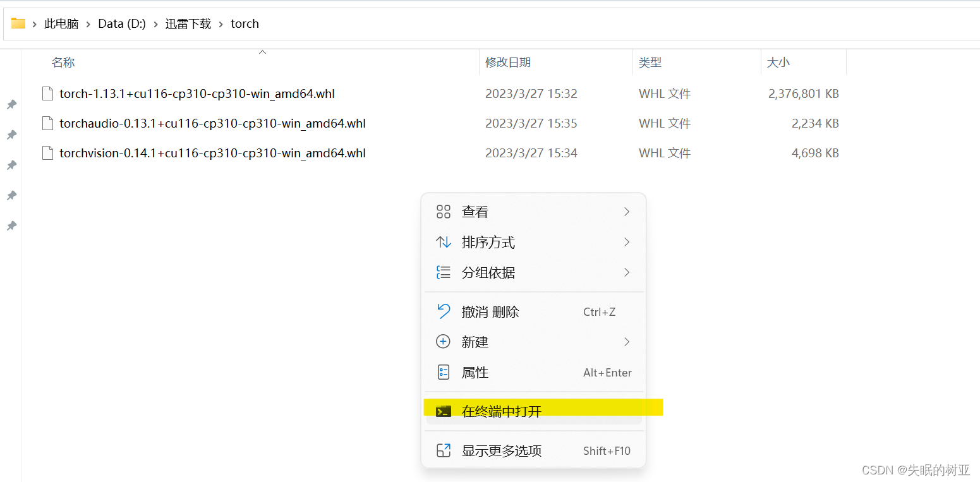The width and height of the screenshot is (980, 482).
Task: Go to 迅雷下载 in the breadcrumb path
Action: coord(188,24)
